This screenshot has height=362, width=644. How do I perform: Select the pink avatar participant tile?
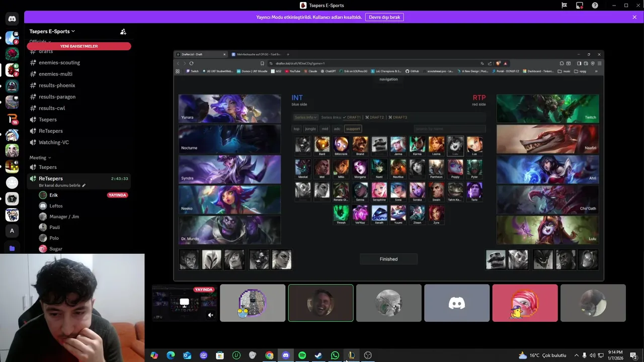[x=525, y=303]
